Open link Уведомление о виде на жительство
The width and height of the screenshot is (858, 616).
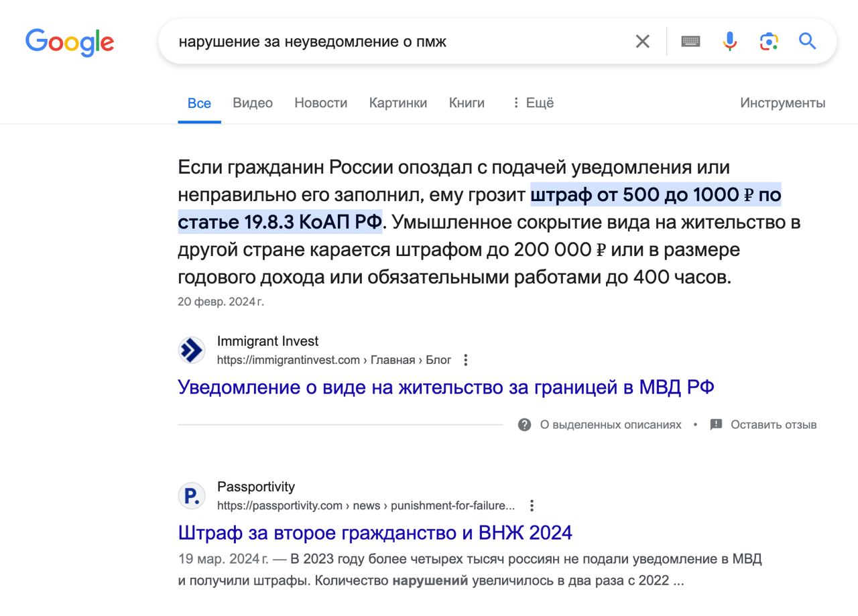pos(446,387)
